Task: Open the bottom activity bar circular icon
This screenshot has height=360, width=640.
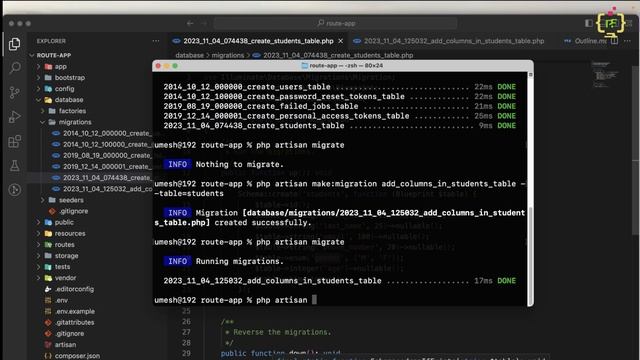Action: (15, 190)
